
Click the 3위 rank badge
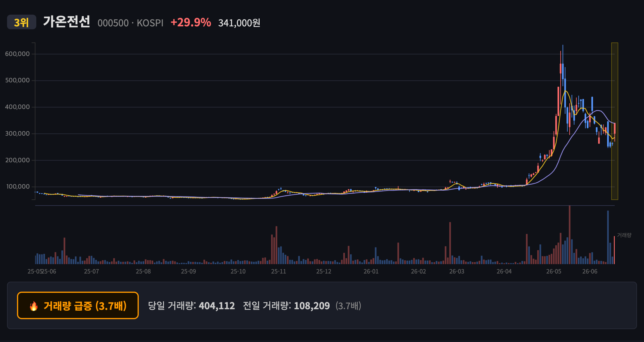coord(22,22)
